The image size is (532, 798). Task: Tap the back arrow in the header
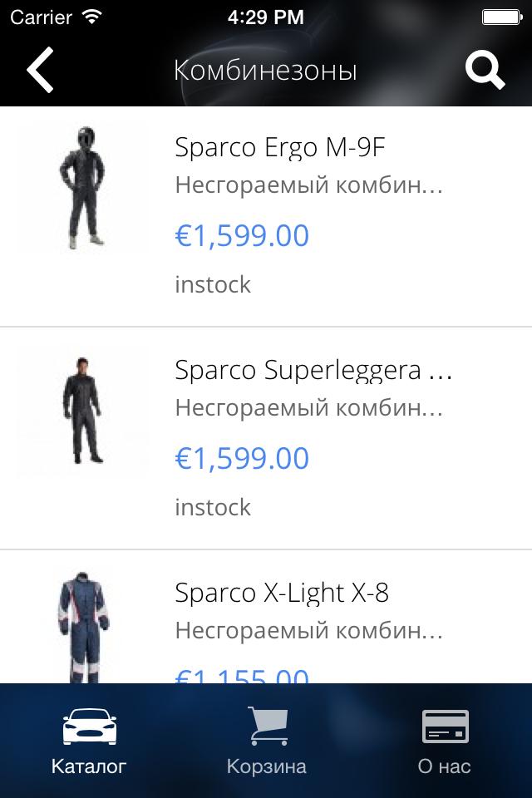(x=39, y=70)
